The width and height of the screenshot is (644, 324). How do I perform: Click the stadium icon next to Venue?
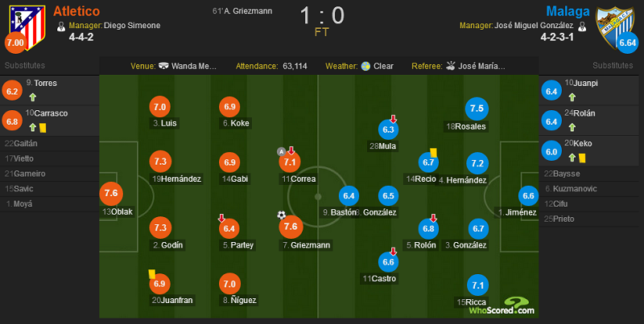163,66
